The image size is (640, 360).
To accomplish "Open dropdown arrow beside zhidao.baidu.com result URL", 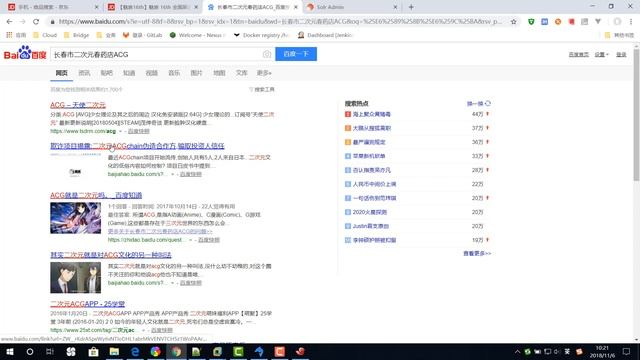I will pos(190,240).
